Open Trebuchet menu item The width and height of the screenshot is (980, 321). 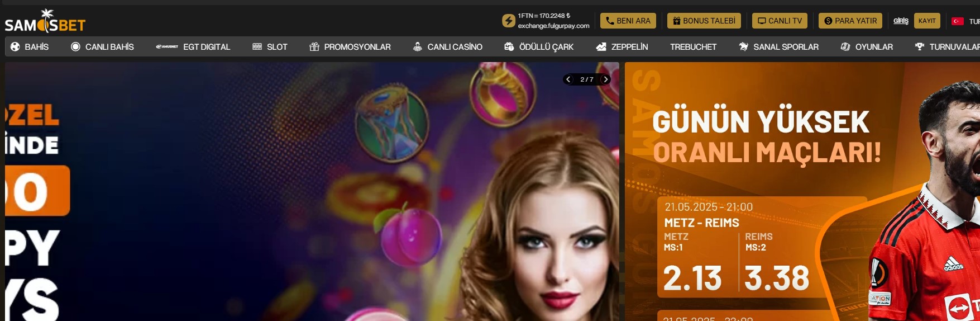point(693,47)
